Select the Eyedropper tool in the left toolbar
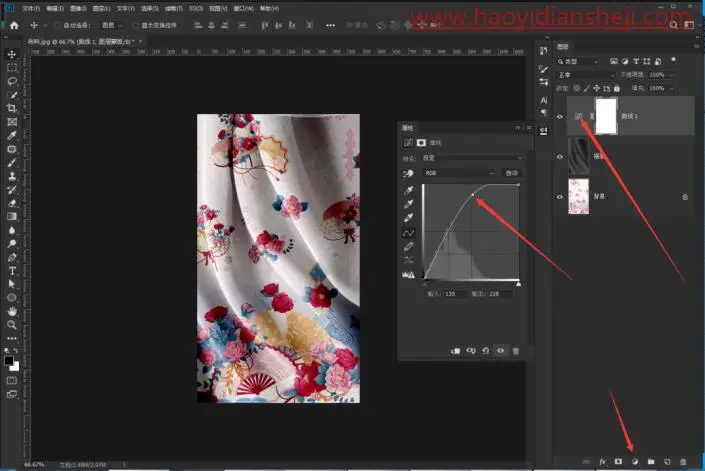Image resolution: width=705 pixels, height=471 pixels. (12, 135)
